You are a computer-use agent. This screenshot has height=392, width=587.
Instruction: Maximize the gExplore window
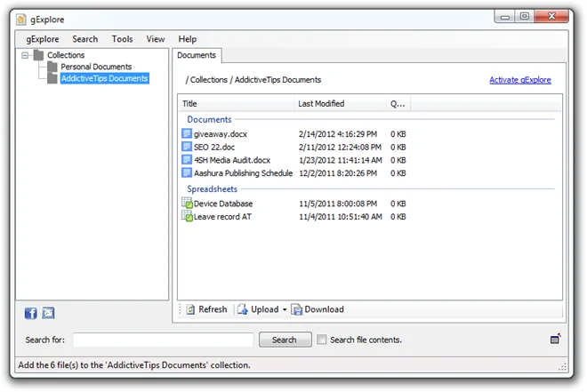(525, 16)
